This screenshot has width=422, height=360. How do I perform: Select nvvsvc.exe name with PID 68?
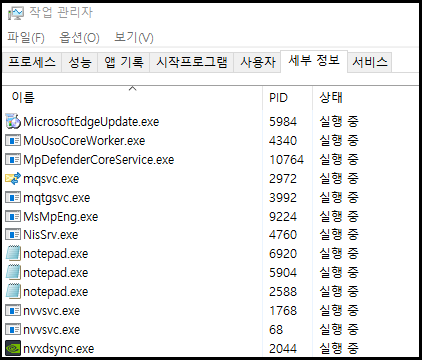tap(52, 330)
